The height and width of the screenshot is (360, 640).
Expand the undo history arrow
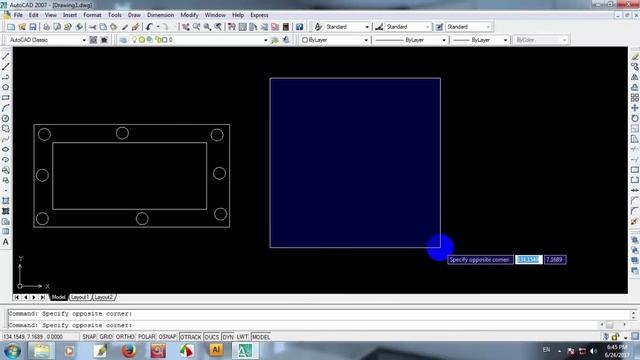pyautogui.click(x=158, y=27)
